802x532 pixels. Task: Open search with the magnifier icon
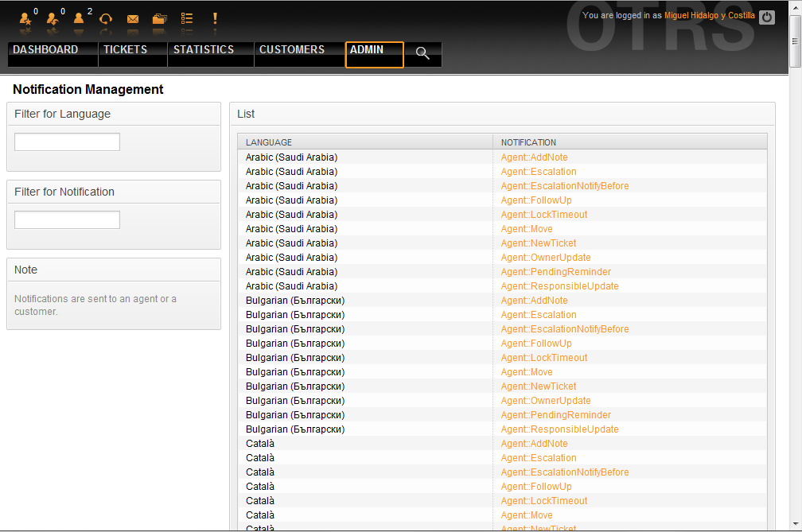(422, 53)
